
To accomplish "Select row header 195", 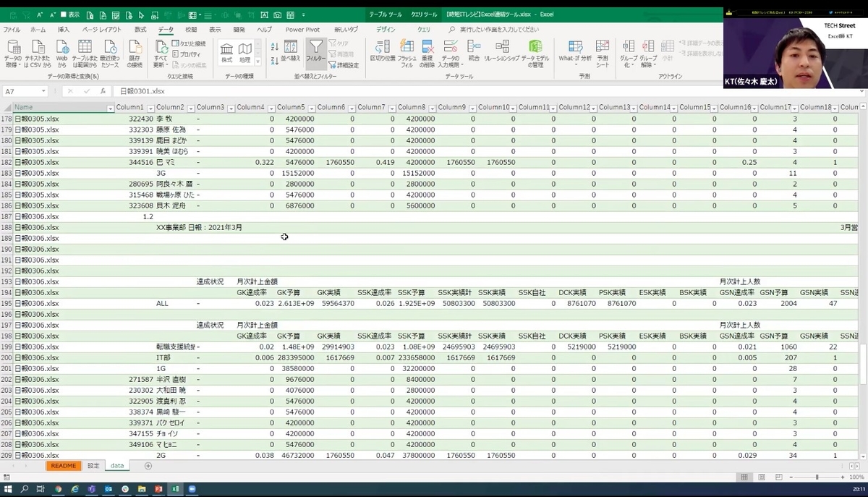I will pyautogui.click(x=7, y=303).
